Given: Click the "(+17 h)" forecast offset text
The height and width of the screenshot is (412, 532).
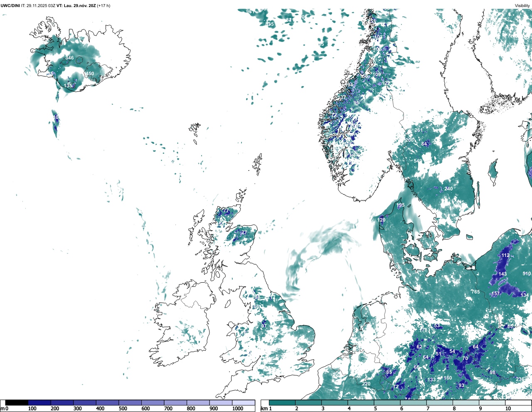Looking at the screenshot, I should [x=103, y=5].
